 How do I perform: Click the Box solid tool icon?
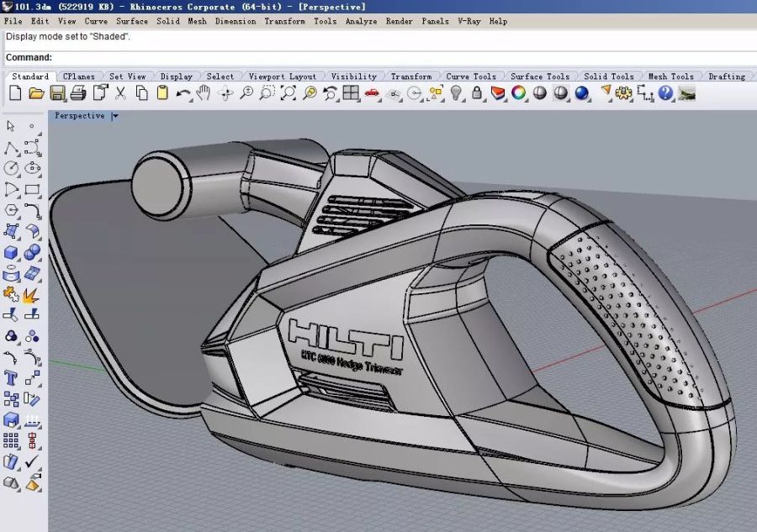click(11, 253)
